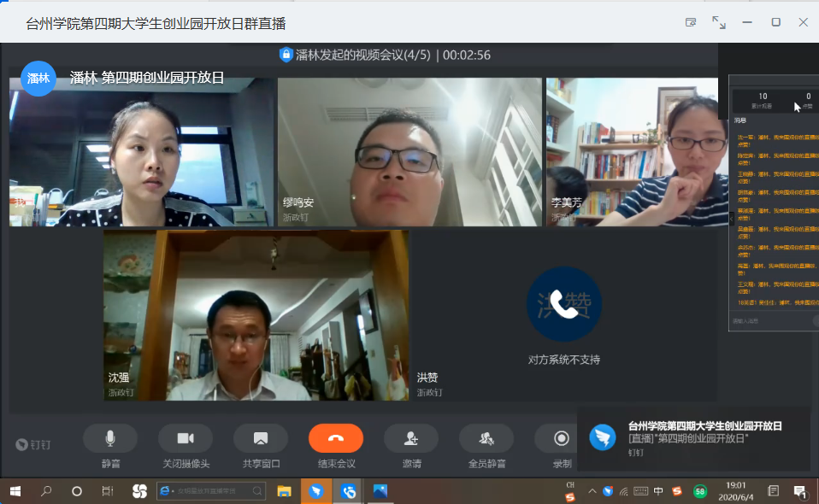Open Windows Task View on taskbar
Screen dimensions: 819x504
(108, 491)
